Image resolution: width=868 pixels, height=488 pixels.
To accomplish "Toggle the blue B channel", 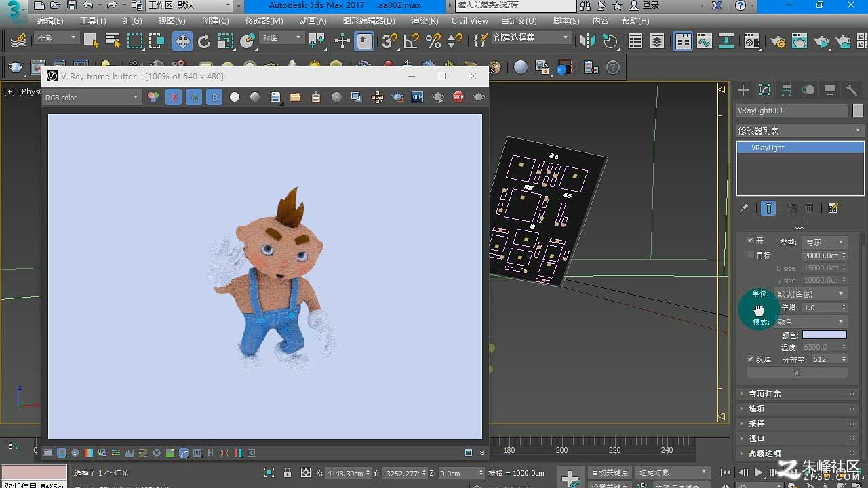I will coord(215,98).
